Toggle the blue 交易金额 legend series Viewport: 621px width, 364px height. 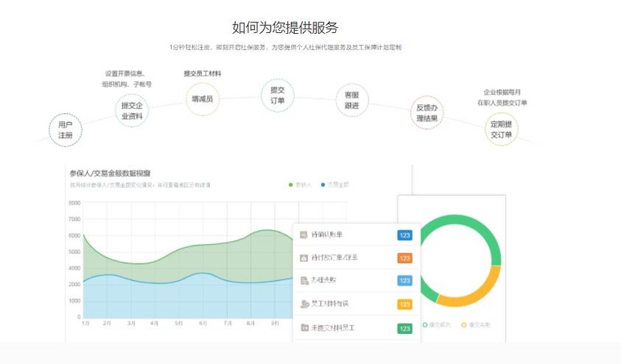tap(334, 185)
